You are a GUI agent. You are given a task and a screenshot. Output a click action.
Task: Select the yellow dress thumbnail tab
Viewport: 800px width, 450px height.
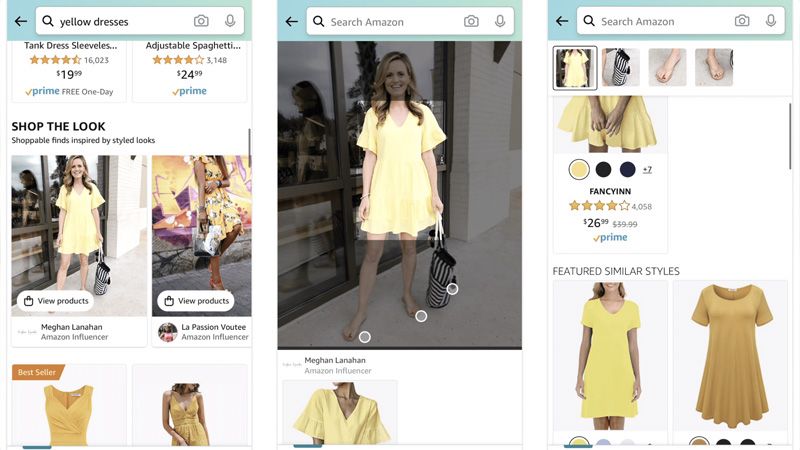point(575,67)
